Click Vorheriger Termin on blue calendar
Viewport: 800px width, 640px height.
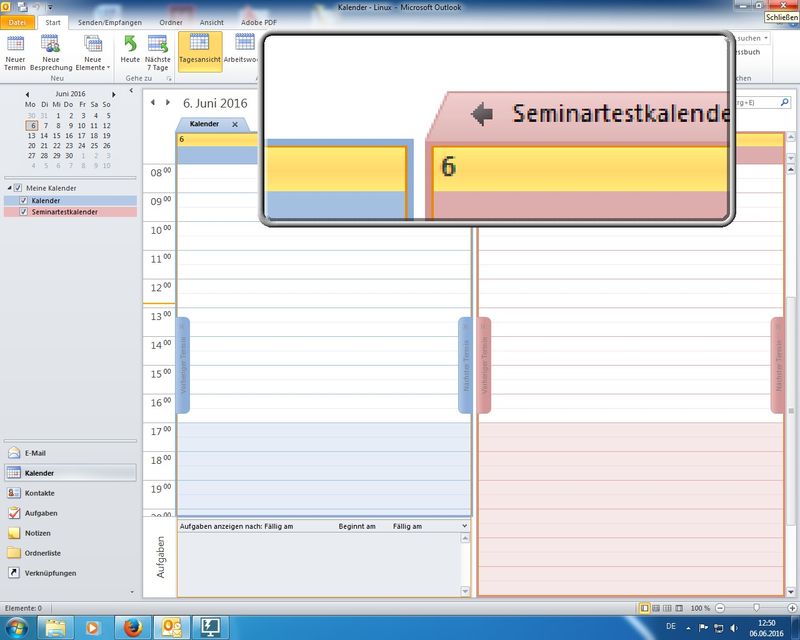pos(183,365)
